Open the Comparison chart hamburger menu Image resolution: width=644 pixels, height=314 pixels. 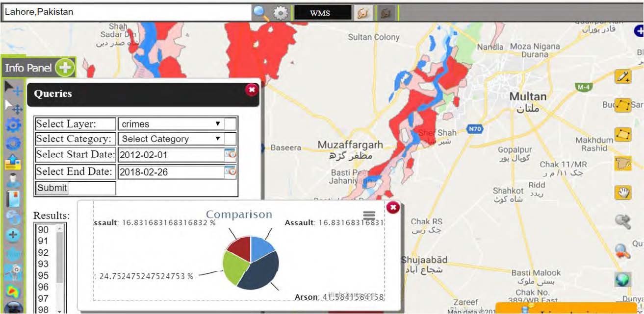[x=369, y=215]
